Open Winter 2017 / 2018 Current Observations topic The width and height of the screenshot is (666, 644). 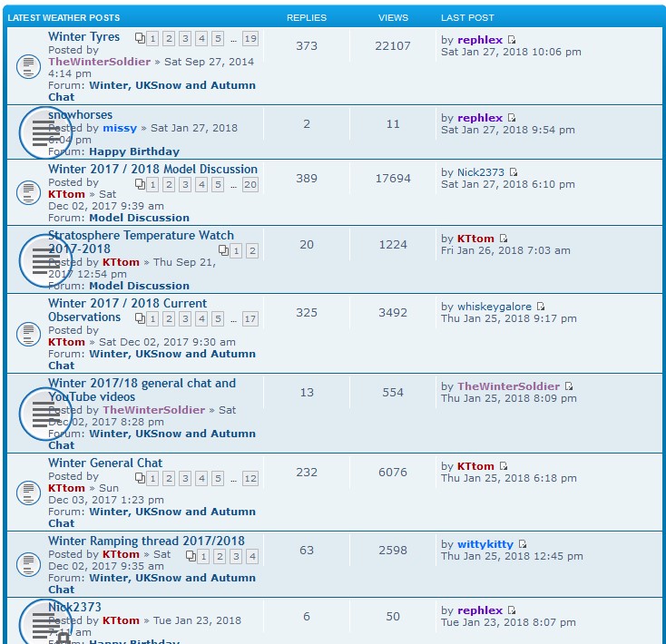[x=127, y=310]
